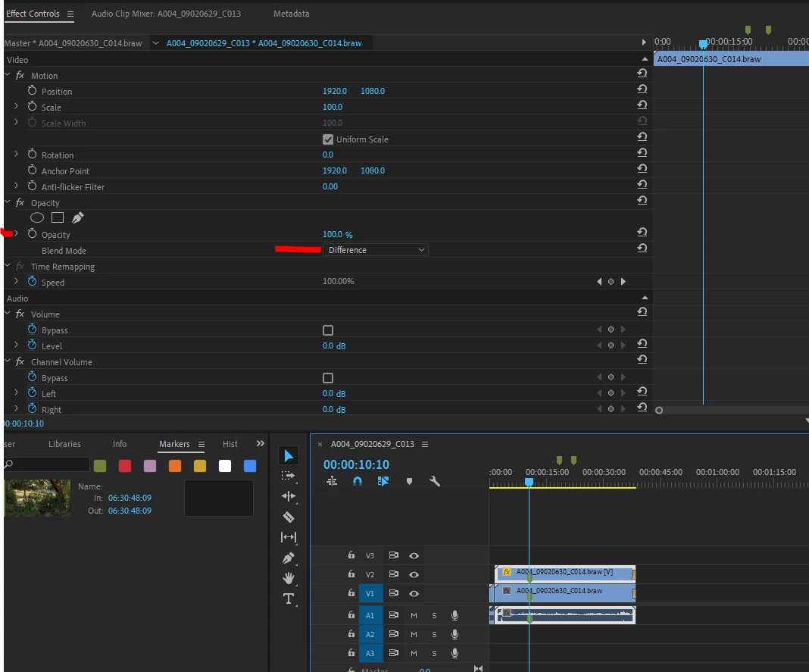This screenshot has height=672, width=809.
Task: Toggle animation stopwatch for Position
Action: tap(32, 90)
